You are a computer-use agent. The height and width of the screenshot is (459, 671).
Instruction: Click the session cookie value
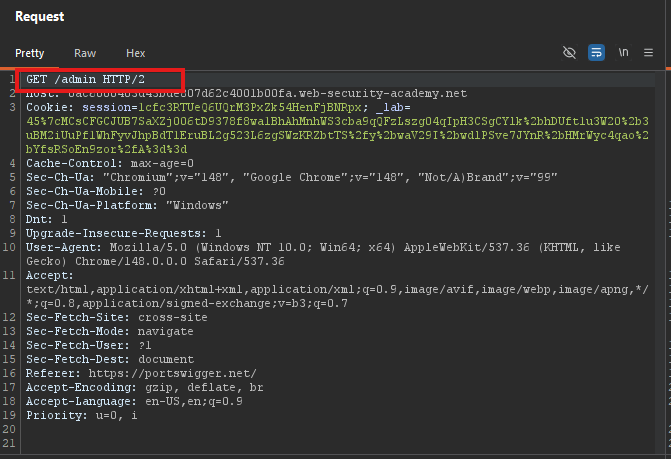pyautogui.click(x=250, y=107)
